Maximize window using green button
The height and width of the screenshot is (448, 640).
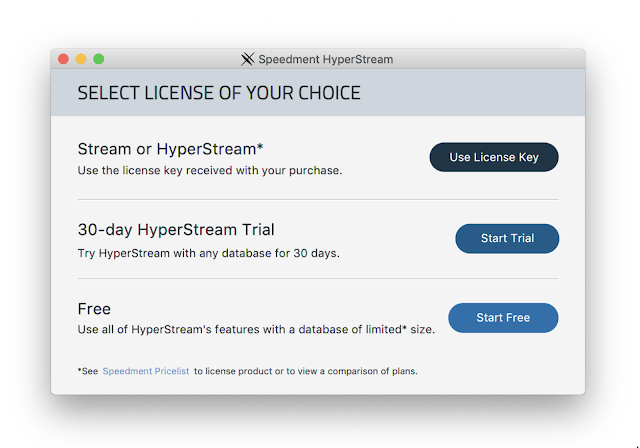(99, 59)
